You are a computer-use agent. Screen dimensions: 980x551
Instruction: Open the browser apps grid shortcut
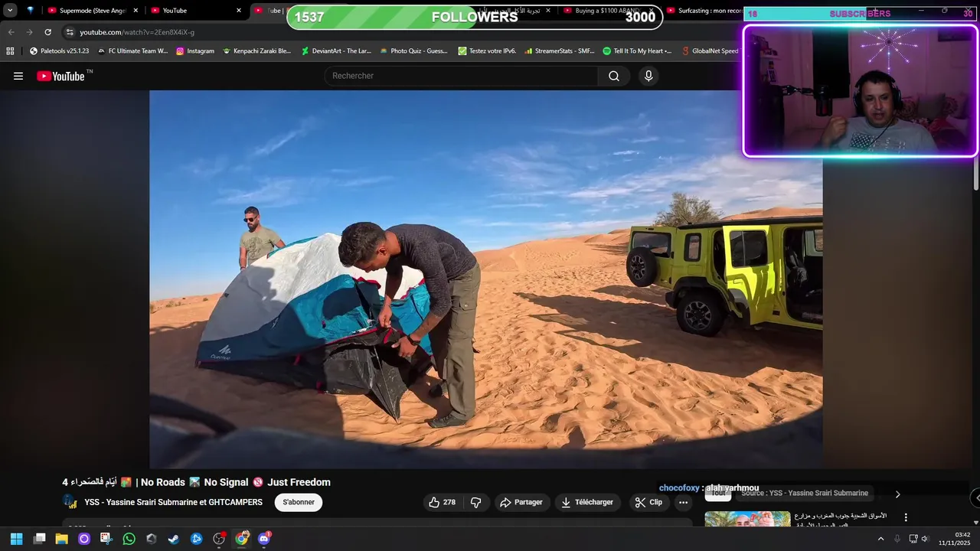tap(10, 51)
